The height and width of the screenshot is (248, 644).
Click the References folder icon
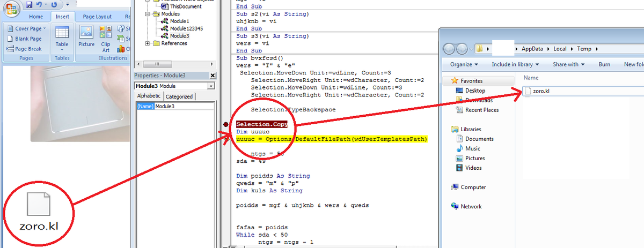click(156, 43)
